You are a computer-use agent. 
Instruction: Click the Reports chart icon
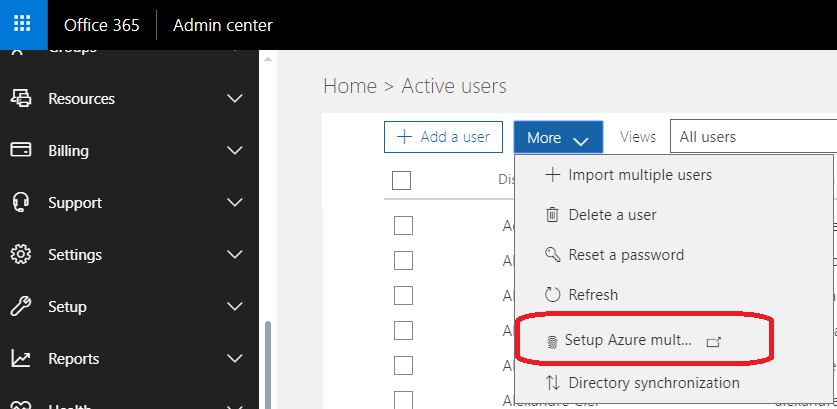tap(20, 359)
